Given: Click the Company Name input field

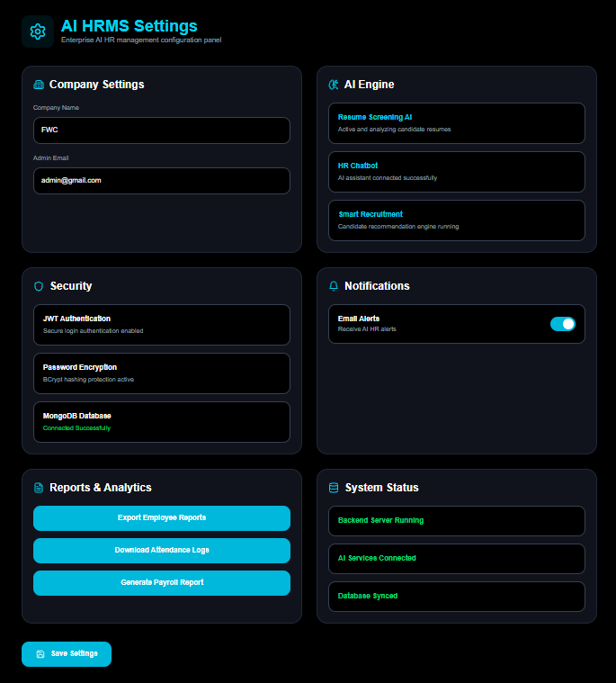Looking at the screenshot, I should [162, 130].
